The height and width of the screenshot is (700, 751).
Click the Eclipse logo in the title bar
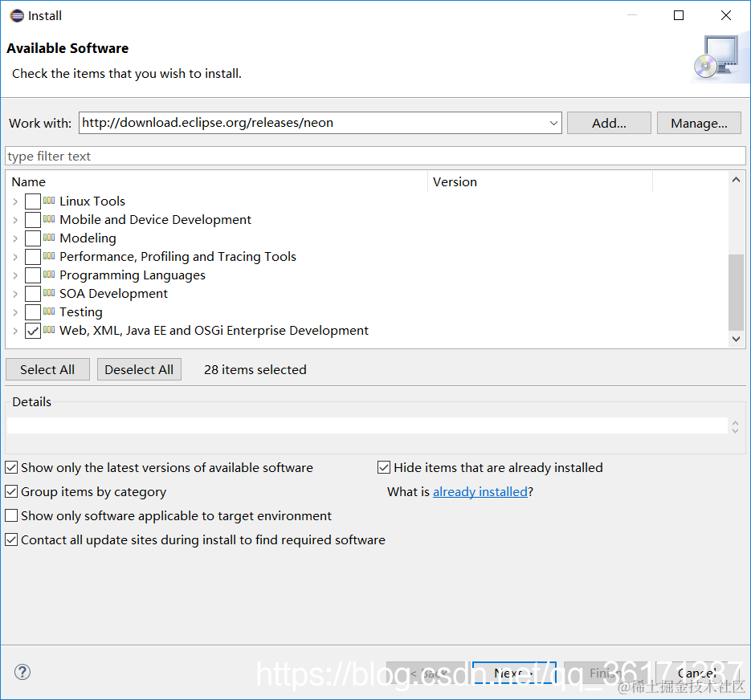tap(17, 16)
